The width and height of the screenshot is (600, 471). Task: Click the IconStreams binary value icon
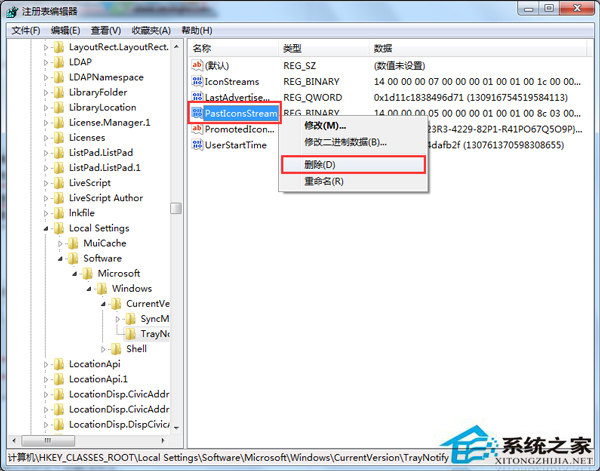197,81
